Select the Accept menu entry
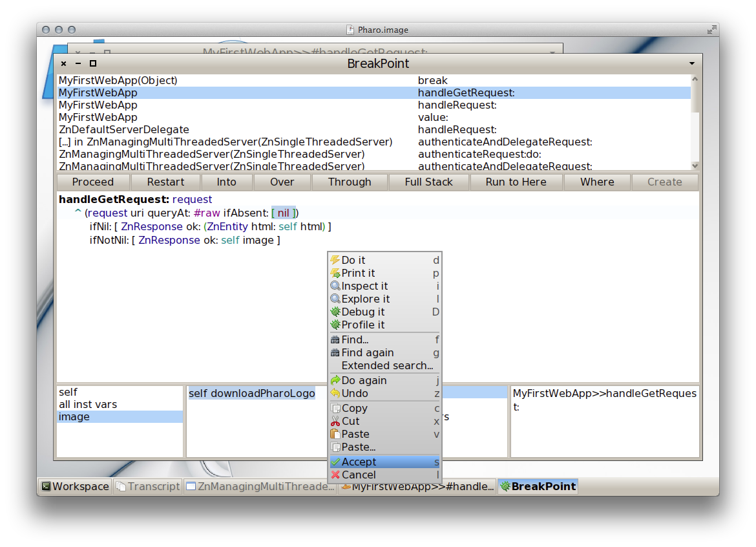The width and height of the screenshot is (756, 547). pos(384,462)
